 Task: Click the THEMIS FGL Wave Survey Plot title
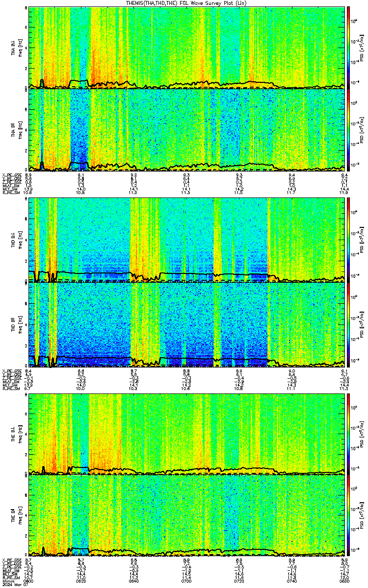pos(187,3)
